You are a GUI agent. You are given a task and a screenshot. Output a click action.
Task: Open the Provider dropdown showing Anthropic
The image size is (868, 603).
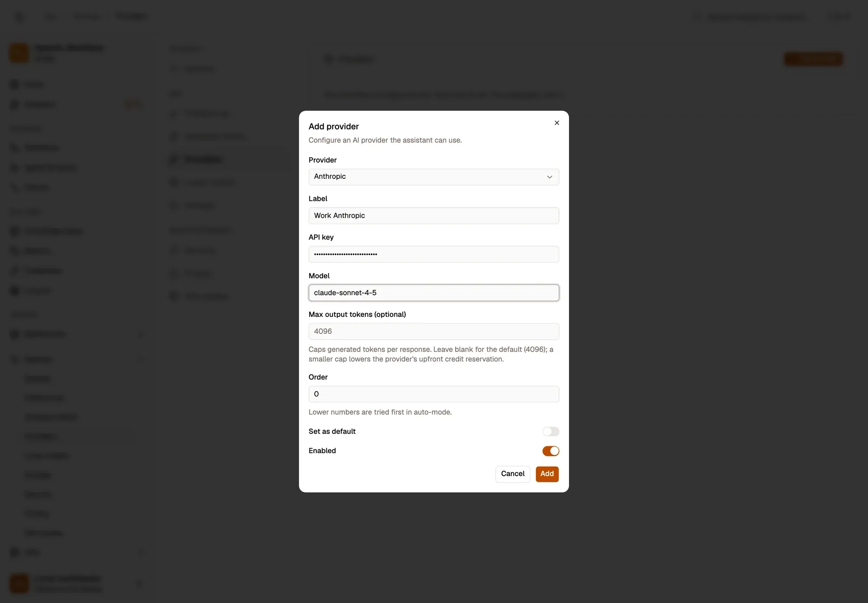point(434,177)
